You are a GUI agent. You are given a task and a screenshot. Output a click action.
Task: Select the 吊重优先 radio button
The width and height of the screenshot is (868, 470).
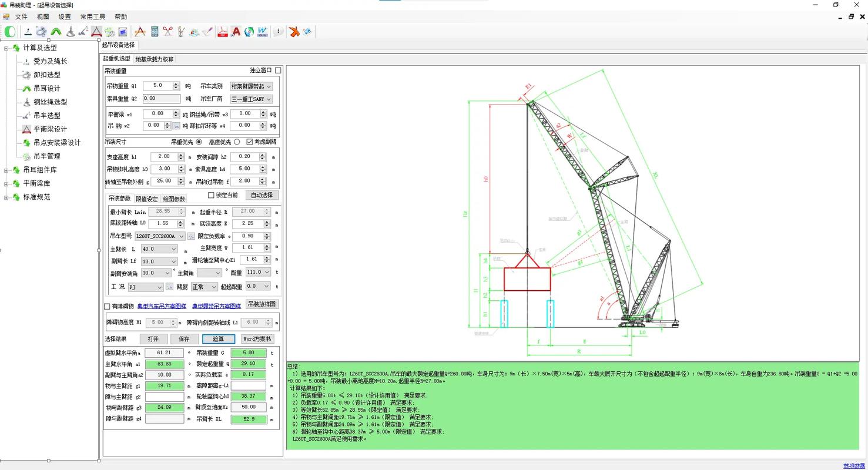[199, 142]
